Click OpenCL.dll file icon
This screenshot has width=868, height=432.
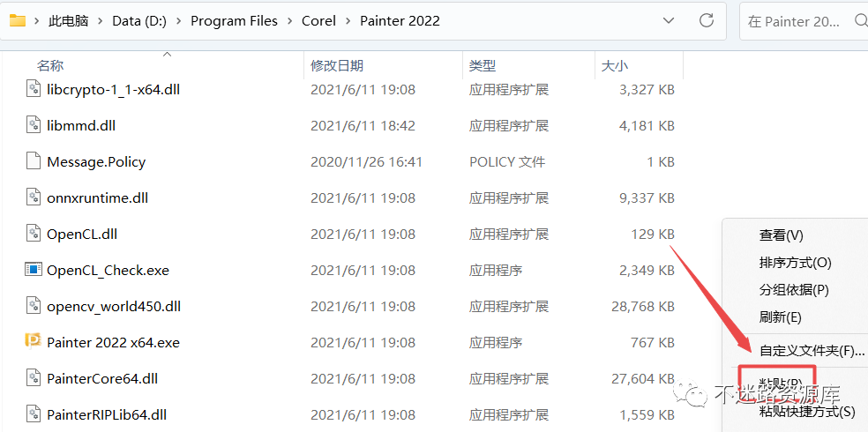[x=34, y=234]
